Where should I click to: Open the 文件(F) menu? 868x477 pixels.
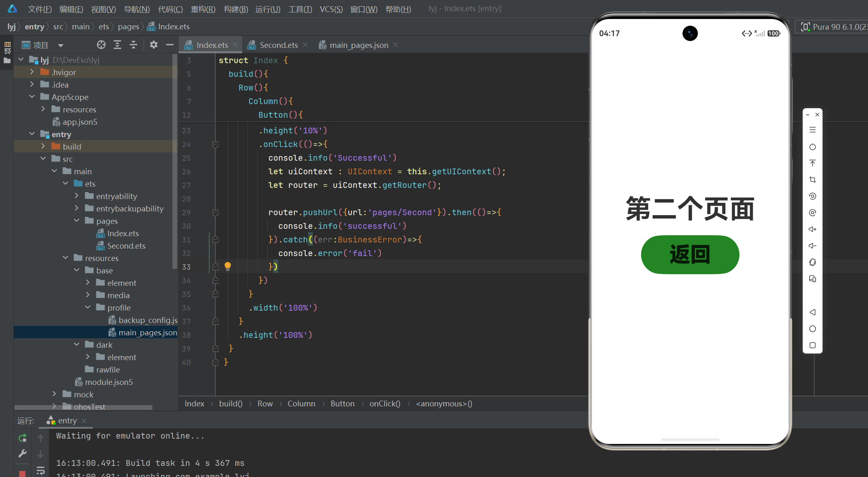(x=40, y=9)
